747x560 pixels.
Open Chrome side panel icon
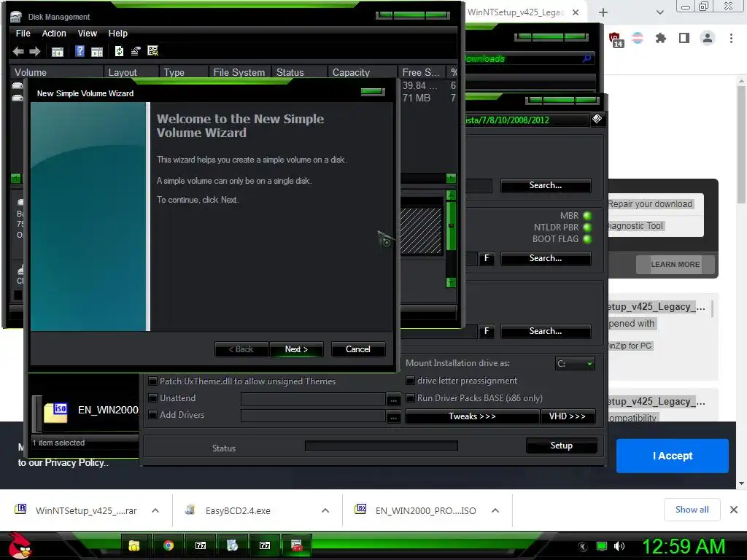pyautogui.click(x=684, y=38)
